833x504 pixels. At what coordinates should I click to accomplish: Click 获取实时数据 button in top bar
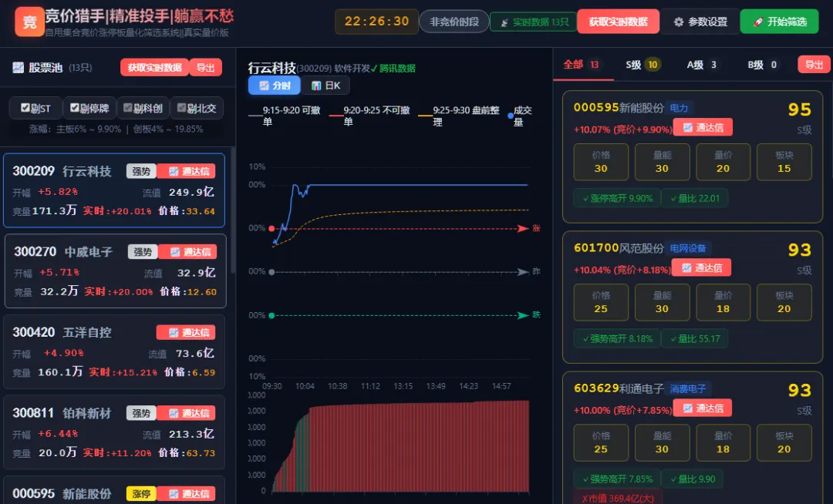pos(619,22)
